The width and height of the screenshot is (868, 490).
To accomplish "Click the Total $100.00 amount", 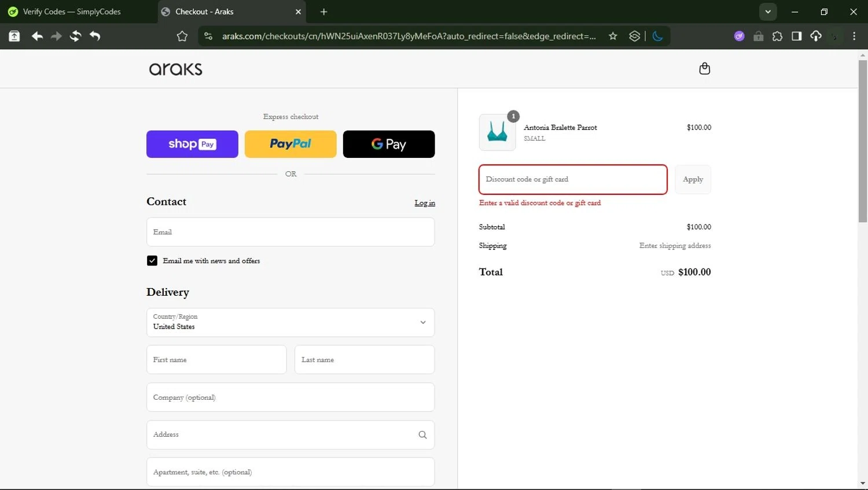I will tap(694, 272).
